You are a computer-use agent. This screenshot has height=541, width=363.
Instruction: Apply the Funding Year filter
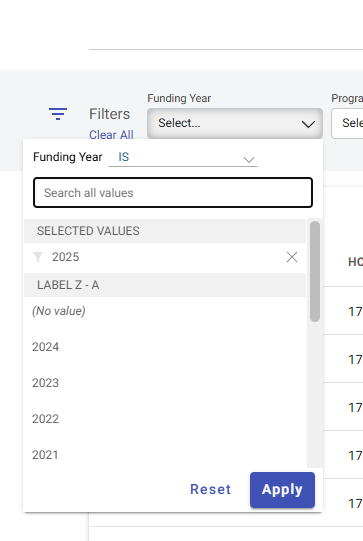point(282,490)
